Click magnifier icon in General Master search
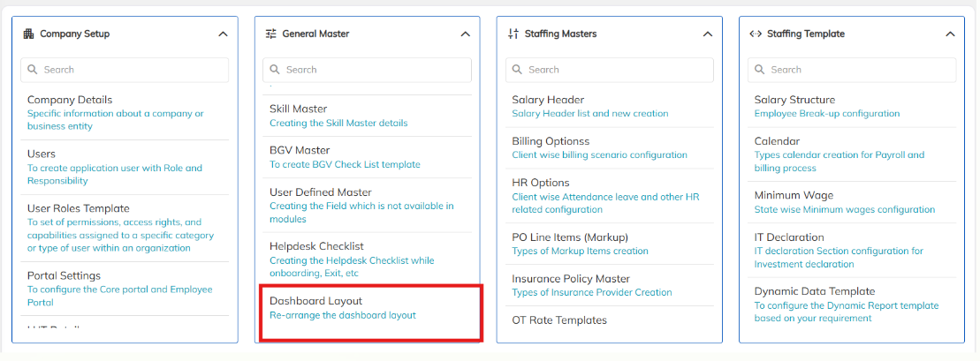Image resolution: width=980 pixels, height=361 pixels. coord(275,70)
